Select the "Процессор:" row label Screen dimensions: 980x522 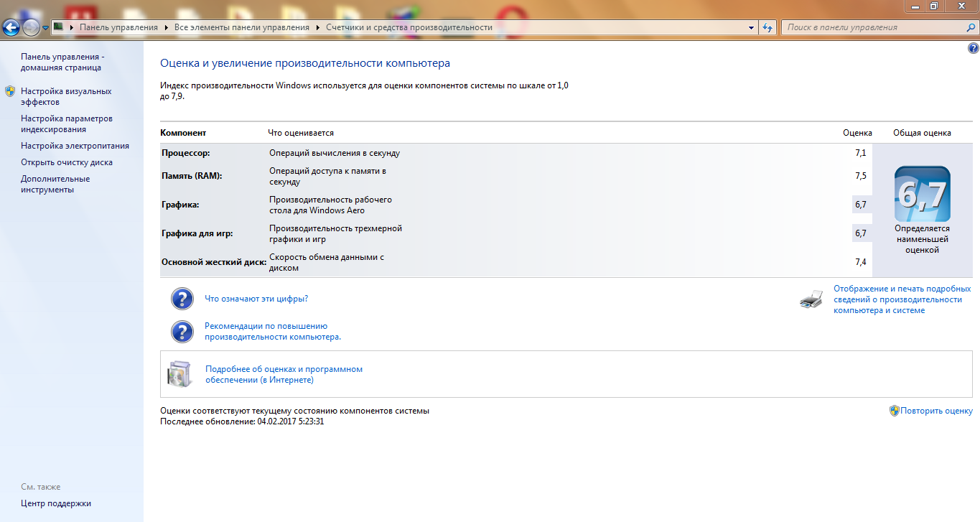click(x=186, y=153)
